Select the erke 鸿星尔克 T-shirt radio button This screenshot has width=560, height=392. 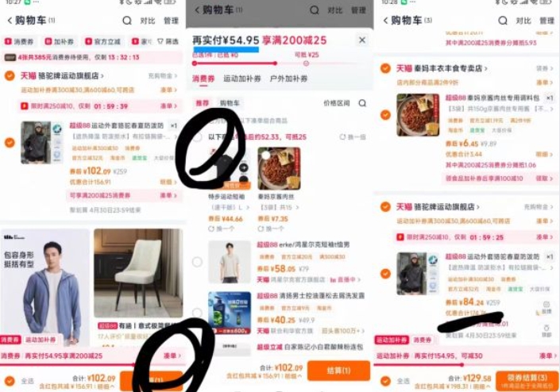tap(197, 262)
